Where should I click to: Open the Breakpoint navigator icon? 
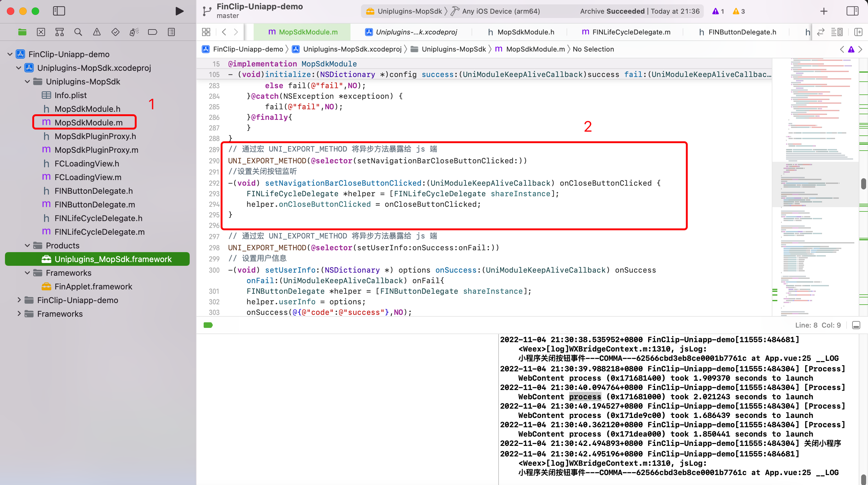152,32
